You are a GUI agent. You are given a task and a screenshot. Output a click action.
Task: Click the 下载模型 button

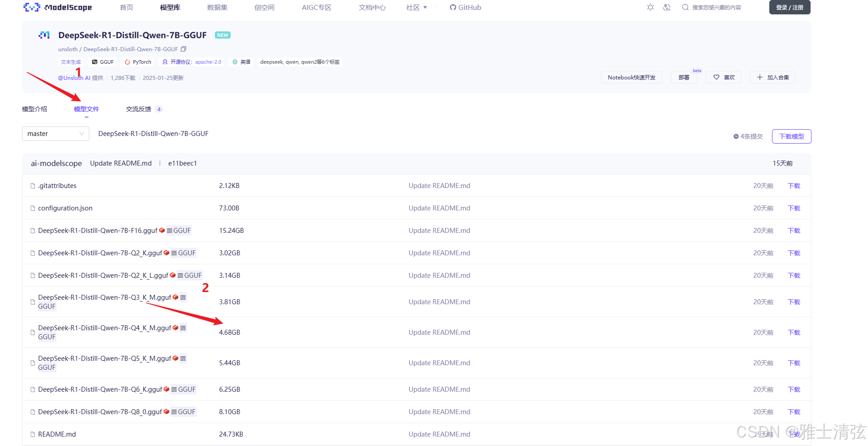coord(792,136)
